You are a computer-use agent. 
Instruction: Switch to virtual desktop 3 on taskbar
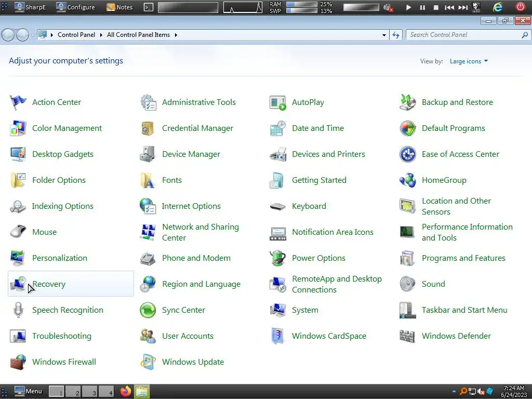[90, 392]
